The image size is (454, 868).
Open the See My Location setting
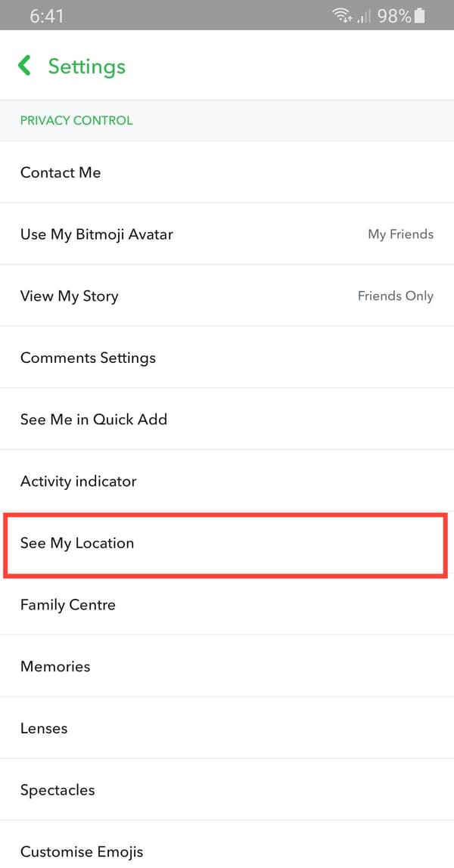coord(78,543)
